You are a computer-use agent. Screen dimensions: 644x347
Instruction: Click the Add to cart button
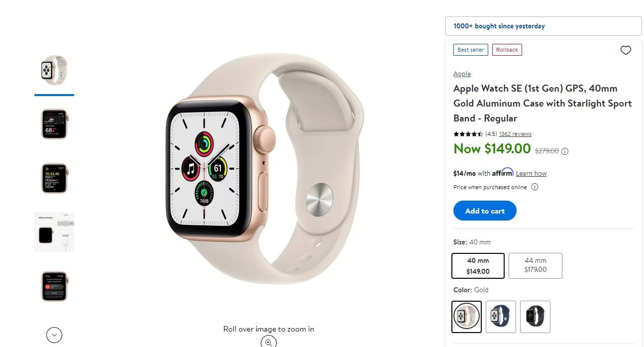coord(485,211)
